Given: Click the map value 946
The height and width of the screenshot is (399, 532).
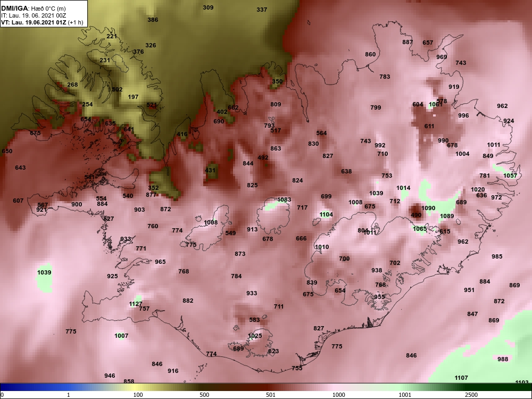Looking at the screenshot, I should [110, 376].
